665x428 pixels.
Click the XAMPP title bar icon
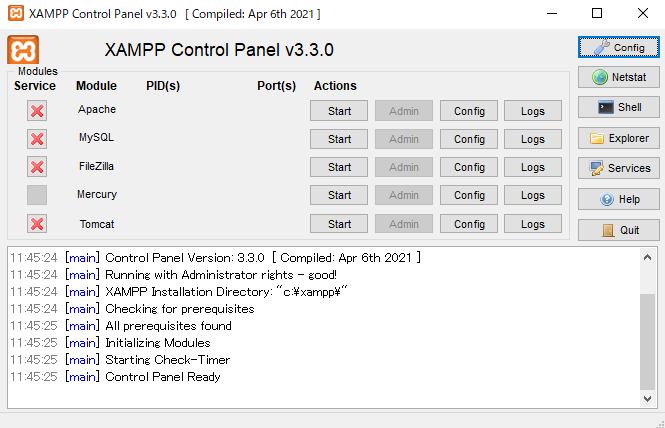coord(14,13)
